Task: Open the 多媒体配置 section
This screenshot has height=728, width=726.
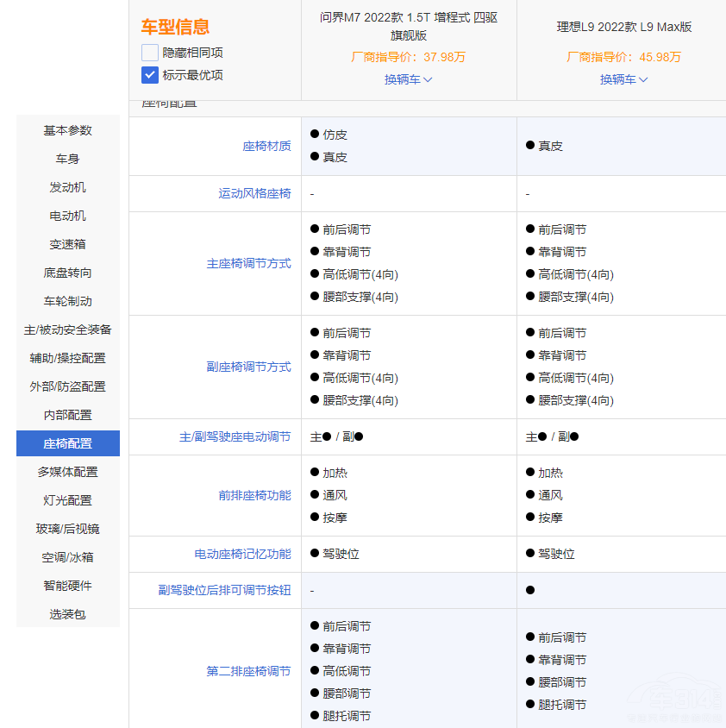Action: 67,471
